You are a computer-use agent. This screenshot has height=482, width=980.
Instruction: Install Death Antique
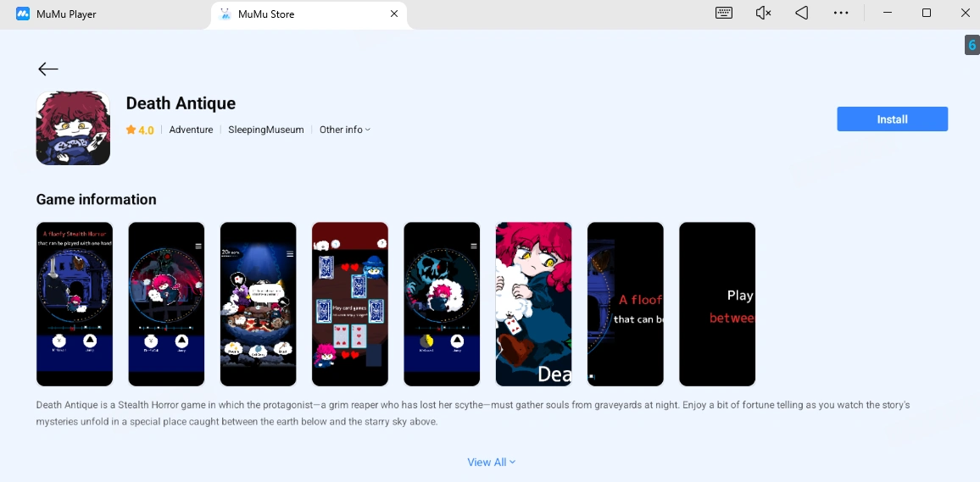tap(892, 119)
